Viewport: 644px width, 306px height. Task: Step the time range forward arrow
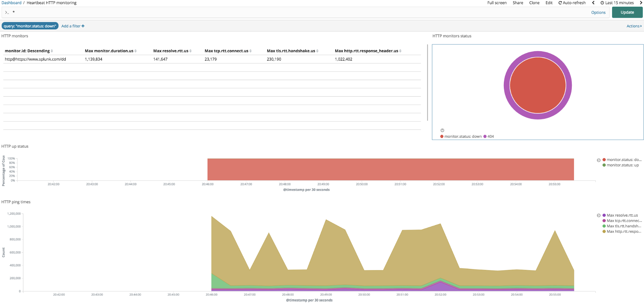click(x=641, y=3)
